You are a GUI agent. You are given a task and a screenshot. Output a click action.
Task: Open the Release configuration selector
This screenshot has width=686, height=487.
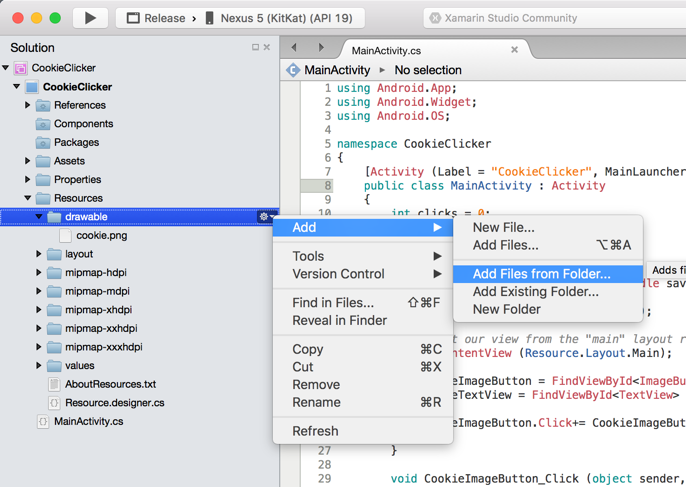tap(157, 18)
